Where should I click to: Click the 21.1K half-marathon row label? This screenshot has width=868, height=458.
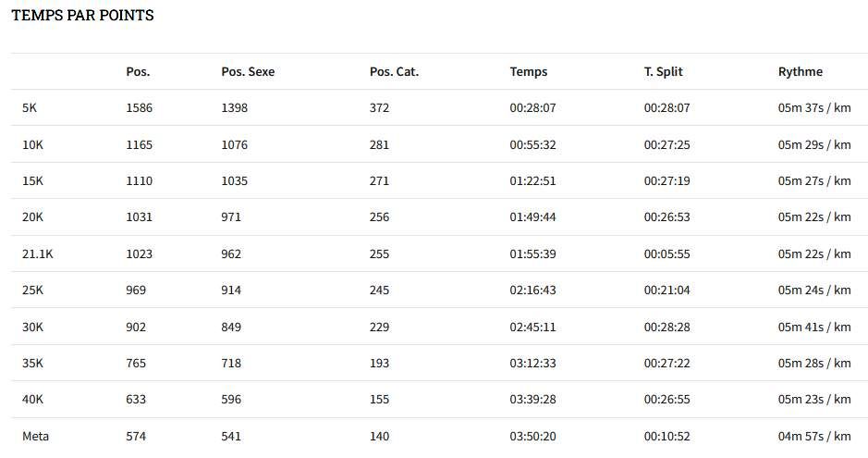pyautogui.click(x=38, y=254)
